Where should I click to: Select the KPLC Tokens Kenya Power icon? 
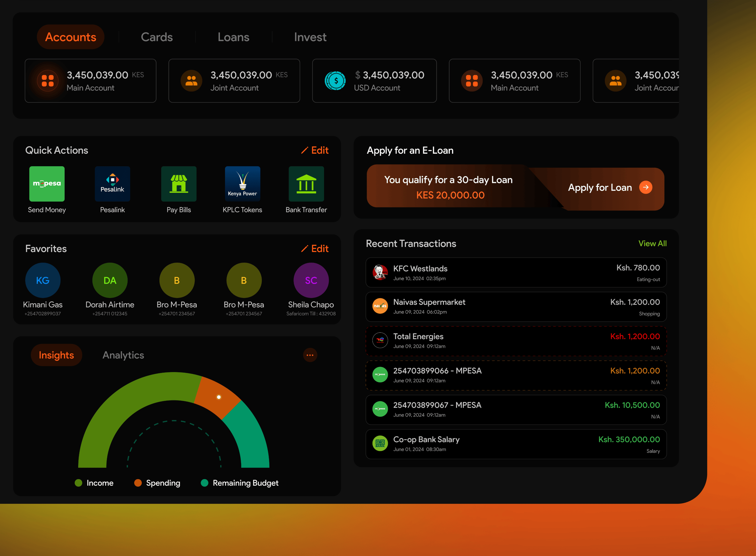pos(242,184)
